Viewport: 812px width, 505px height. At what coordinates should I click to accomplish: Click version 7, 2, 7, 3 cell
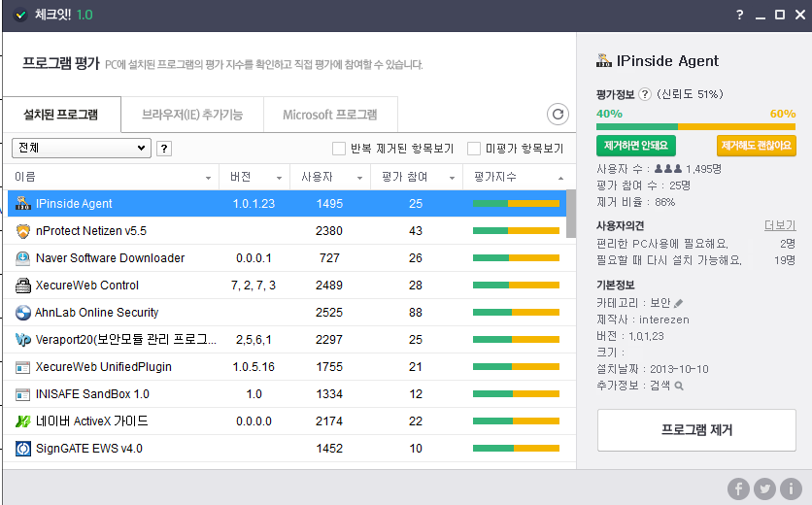point(254,286)
